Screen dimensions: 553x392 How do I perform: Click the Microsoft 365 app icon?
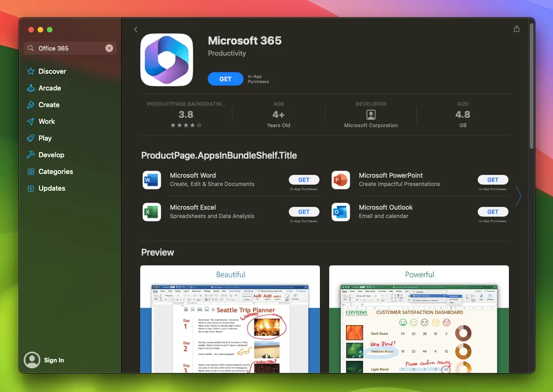pos(167,59)
